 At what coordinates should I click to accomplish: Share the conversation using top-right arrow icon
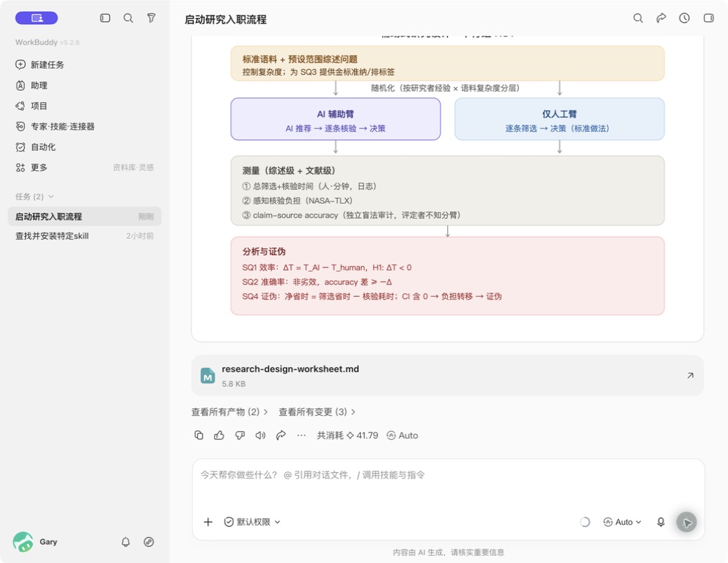tap(661, 18)
